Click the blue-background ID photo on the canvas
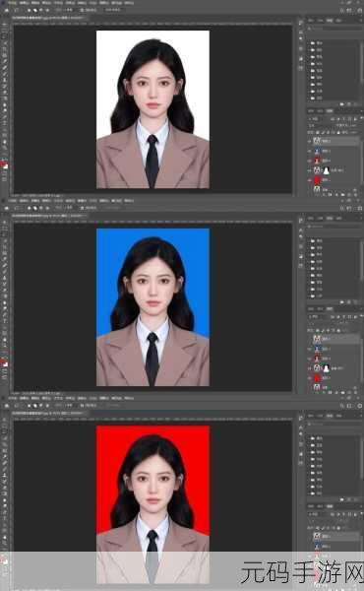 (x=152, y=306)
